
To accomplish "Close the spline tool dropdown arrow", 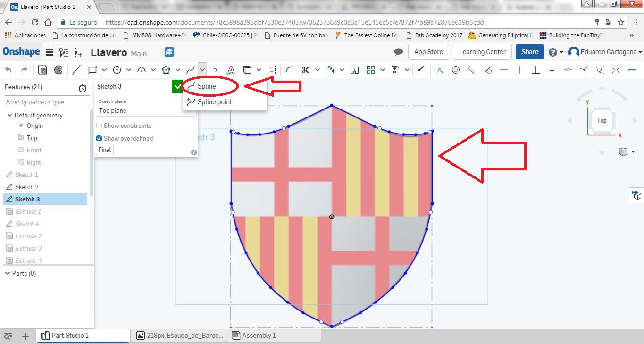I will tap(202, 70).
